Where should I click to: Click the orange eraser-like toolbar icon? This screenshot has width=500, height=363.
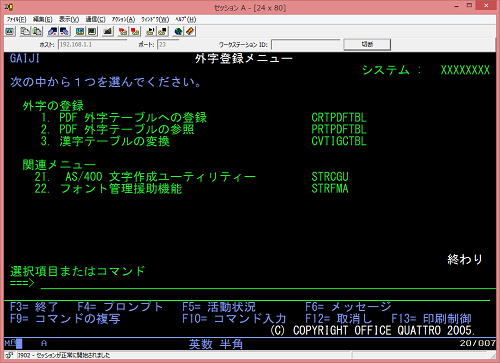click(x=190, y=32)
